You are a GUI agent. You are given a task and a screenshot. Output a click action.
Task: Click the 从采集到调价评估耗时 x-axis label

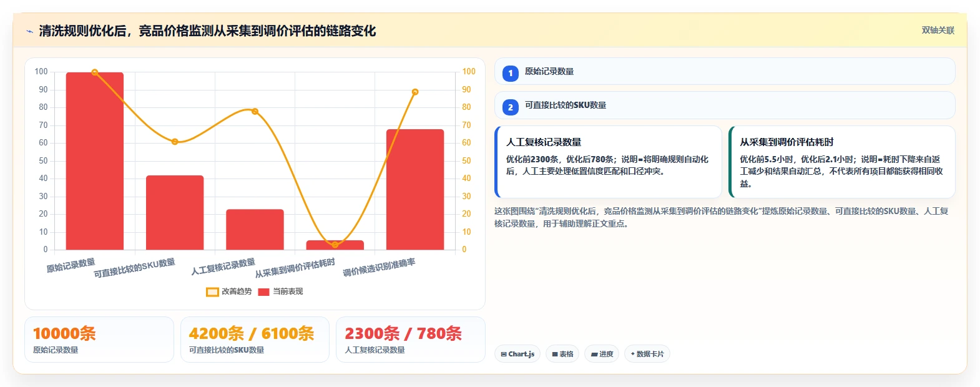(x=295, y=268)
